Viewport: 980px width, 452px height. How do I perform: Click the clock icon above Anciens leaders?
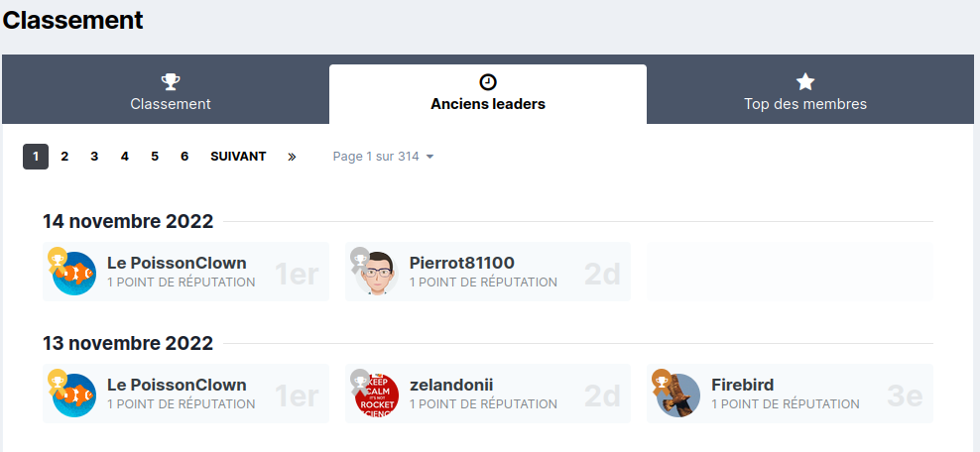[487, 82]
